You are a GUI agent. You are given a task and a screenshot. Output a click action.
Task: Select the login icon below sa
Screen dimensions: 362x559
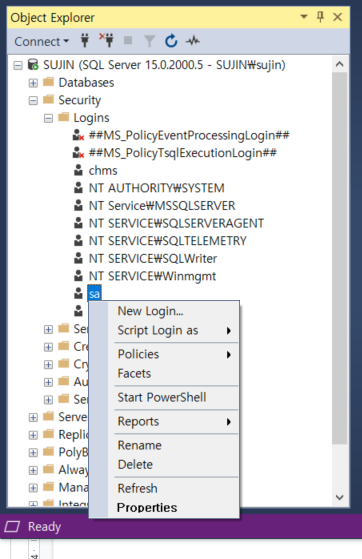coord(78,311)
